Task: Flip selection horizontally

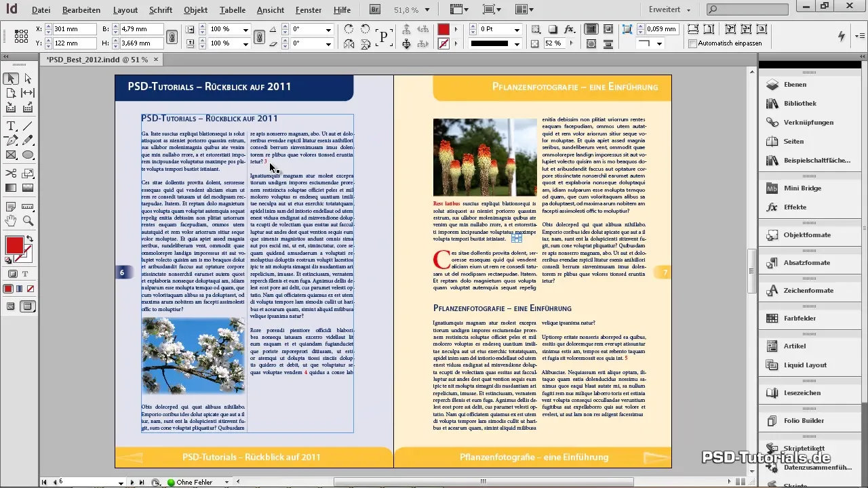Action: 349,44
